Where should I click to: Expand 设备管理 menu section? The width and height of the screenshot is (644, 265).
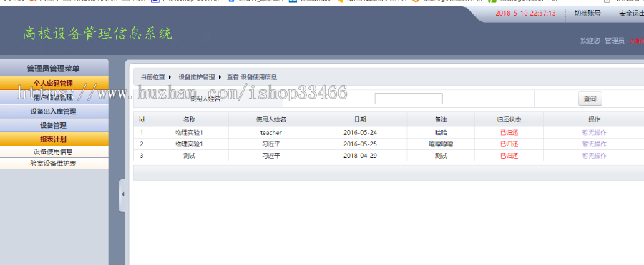tap(54, 125)
